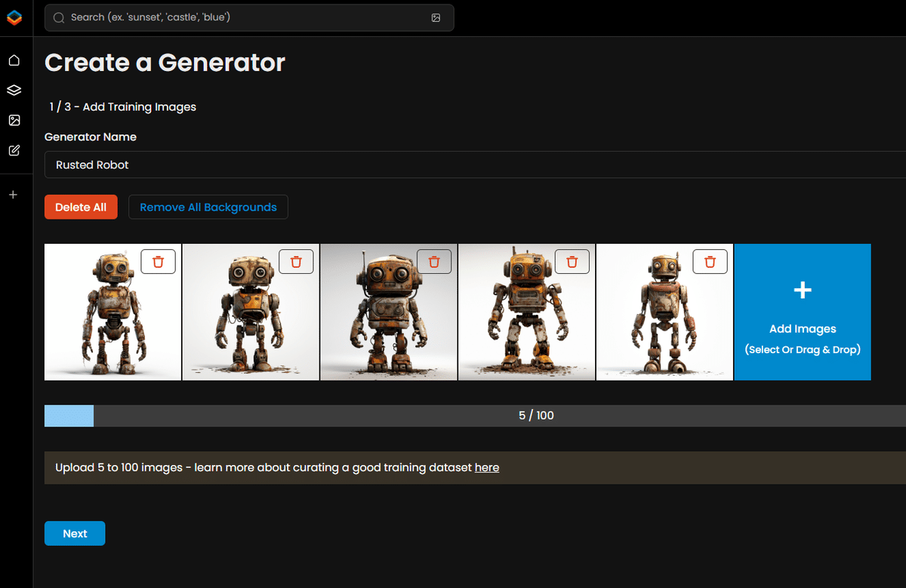Click the Generator Name field 'Rusted Robot'
Screen dimensions: 906x588
click(x=475, y=165)
